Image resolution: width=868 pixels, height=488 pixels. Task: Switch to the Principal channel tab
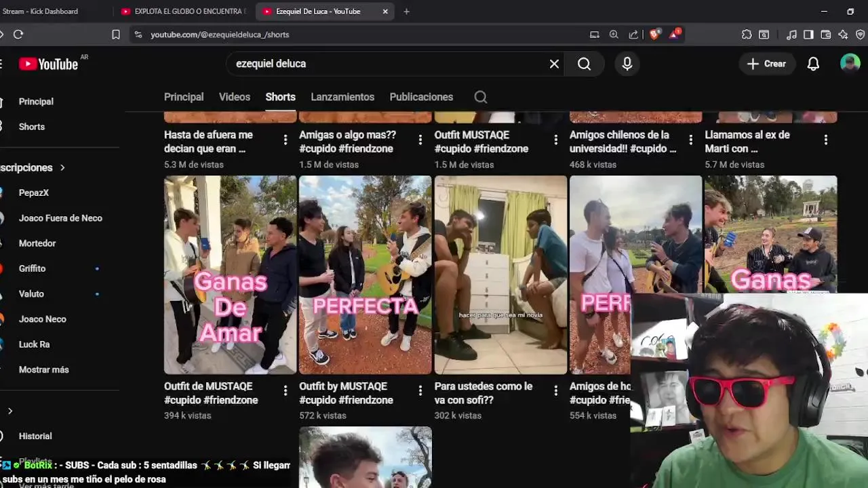click(184, 97)
